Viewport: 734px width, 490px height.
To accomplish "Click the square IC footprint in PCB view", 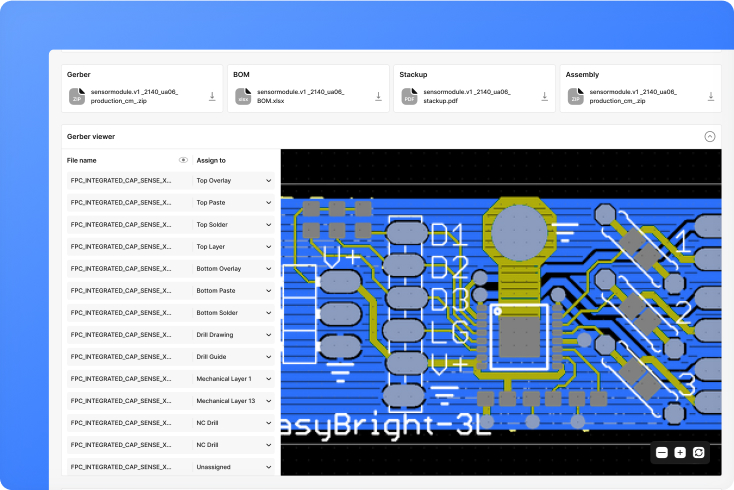I will coord(519,337).
